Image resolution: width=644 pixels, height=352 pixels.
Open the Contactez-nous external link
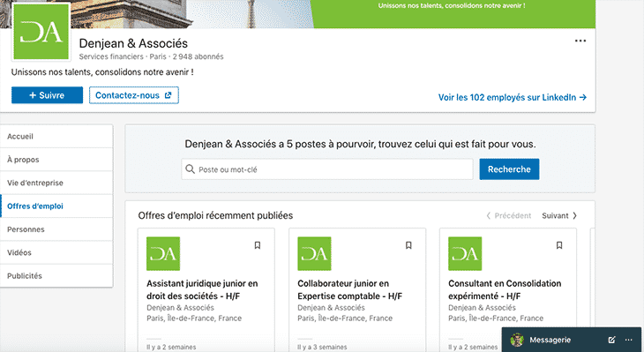click(x=134, y=95)
